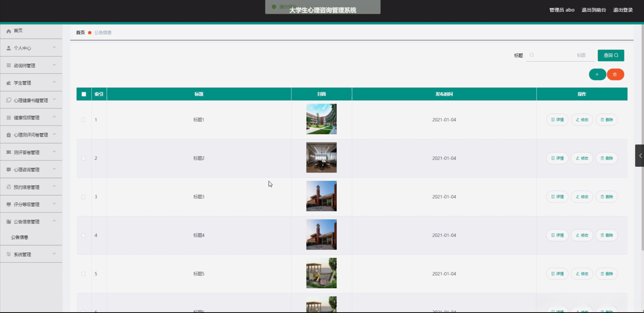Open the 健康视频管理 menu item
This screenshot has width=644, height=313.
pyautogui.click(x=26, y=118)
